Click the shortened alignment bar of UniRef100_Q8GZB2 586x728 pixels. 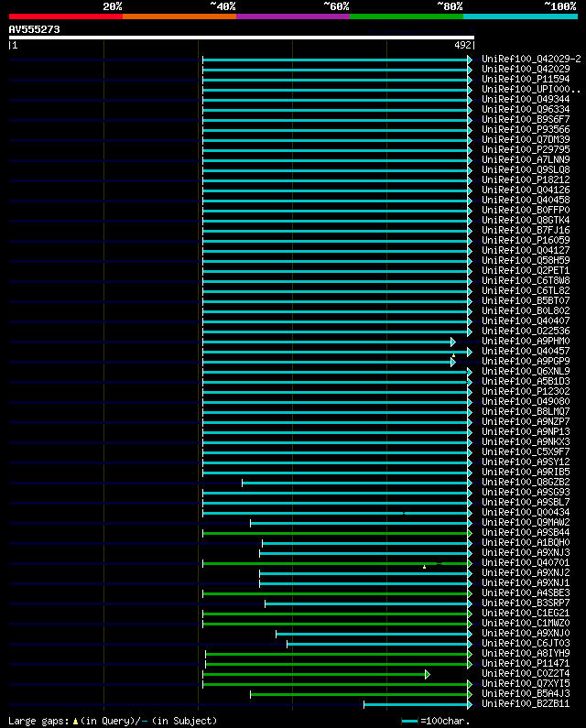pos(356,484)
